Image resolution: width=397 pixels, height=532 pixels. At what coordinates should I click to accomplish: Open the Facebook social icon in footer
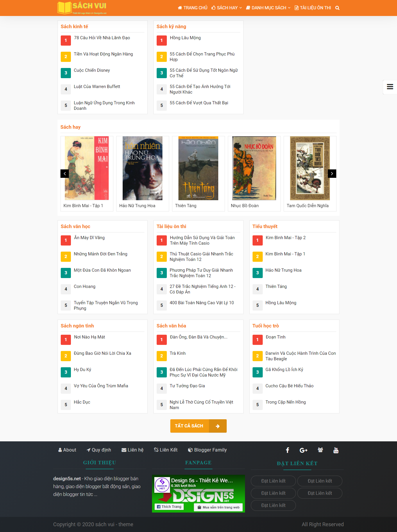pyautogui.click(x=287, y=450)
